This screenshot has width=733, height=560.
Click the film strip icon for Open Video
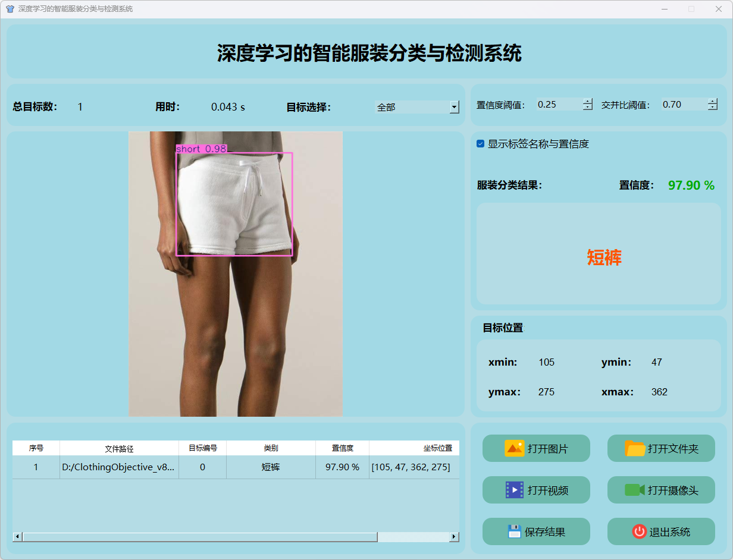(514, 490)
